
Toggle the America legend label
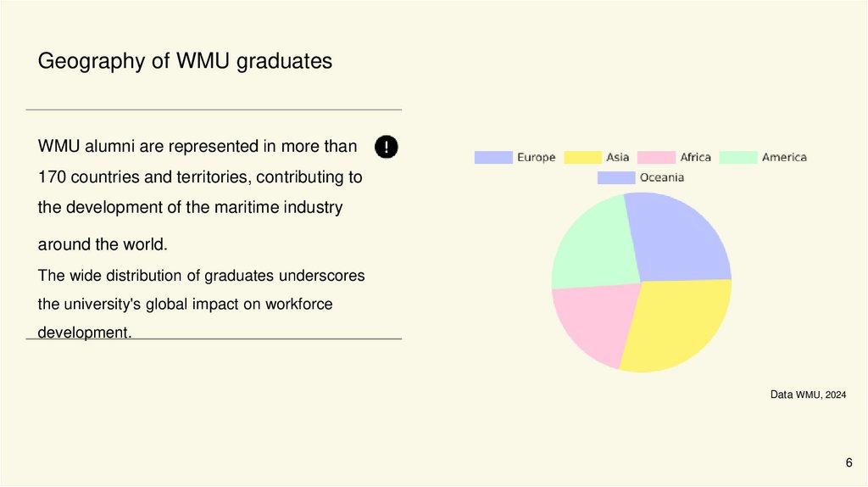point(784,157)
